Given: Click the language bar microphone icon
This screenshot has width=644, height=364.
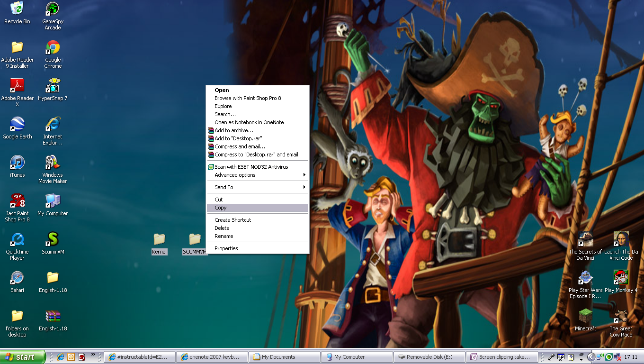Looking at the screenshot, I should pyautogui.click(x=551, y=357).
